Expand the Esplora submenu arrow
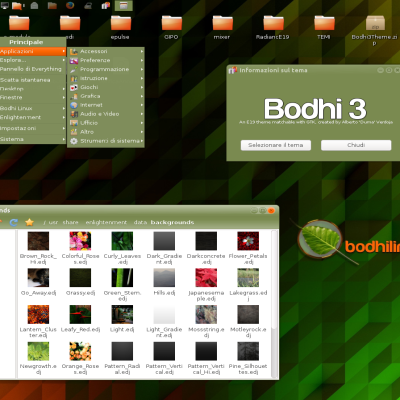The width and height of the screenshot is (400, 400). [64, 60]
